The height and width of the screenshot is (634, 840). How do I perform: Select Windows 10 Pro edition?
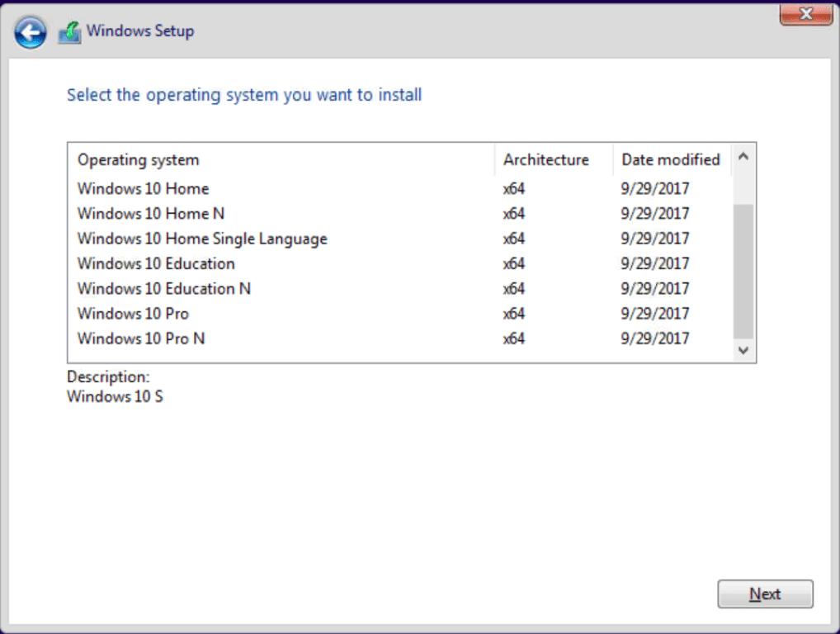(x=133, y=314)
